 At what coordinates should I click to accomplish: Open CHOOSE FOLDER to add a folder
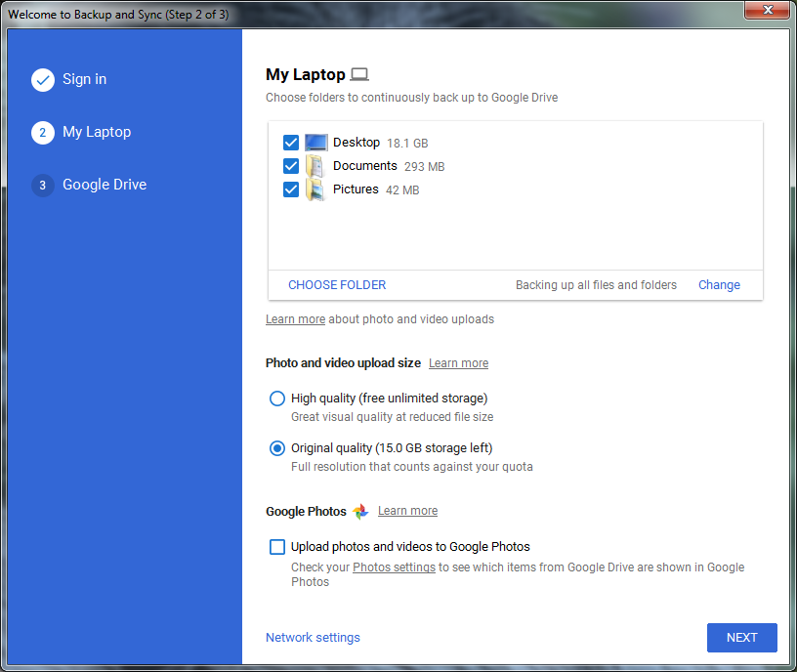(x=336, y=284)
